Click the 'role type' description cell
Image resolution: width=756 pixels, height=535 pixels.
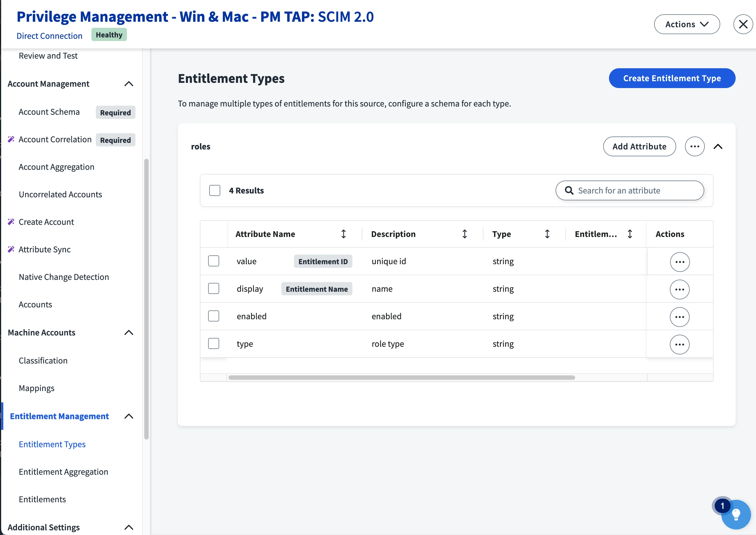388,344
